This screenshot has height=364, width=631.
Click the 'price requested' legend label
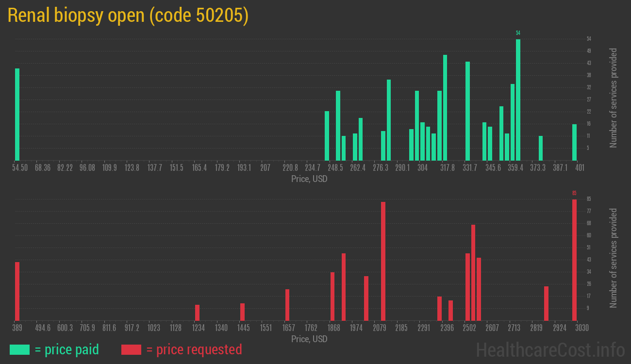pyautogui.click(x=194, y=349)
